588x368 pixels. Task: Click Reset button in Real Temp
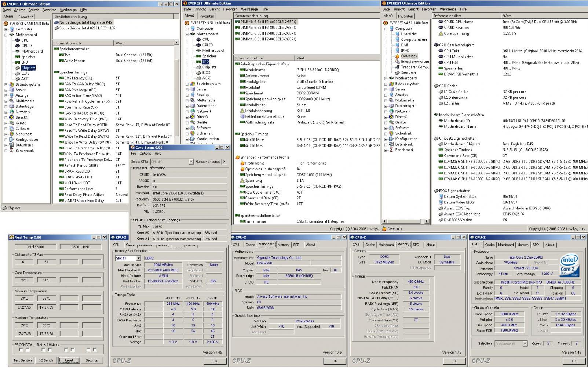[69, 360]
